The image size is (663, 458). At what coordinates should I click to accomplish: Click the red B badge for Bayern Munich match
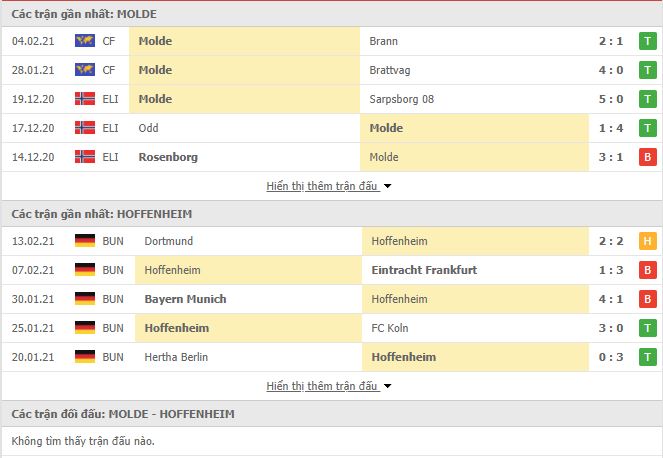647,299
